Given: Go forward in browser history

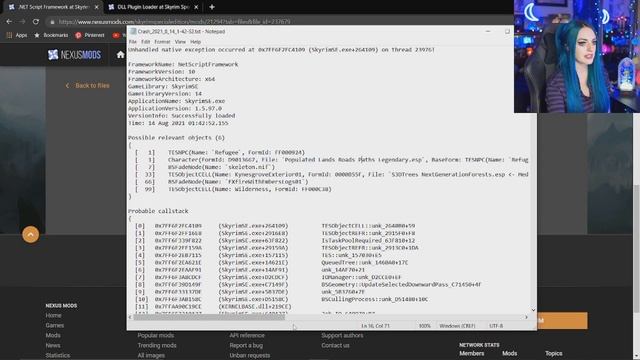Looking at the screenshot, I should click(22, 21).
